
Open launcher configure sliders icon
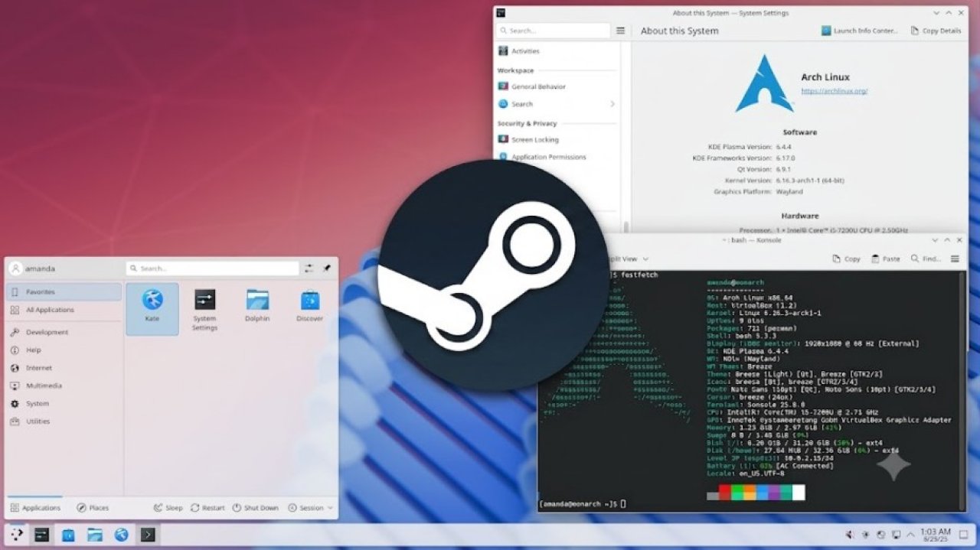(x=309, y=268)
